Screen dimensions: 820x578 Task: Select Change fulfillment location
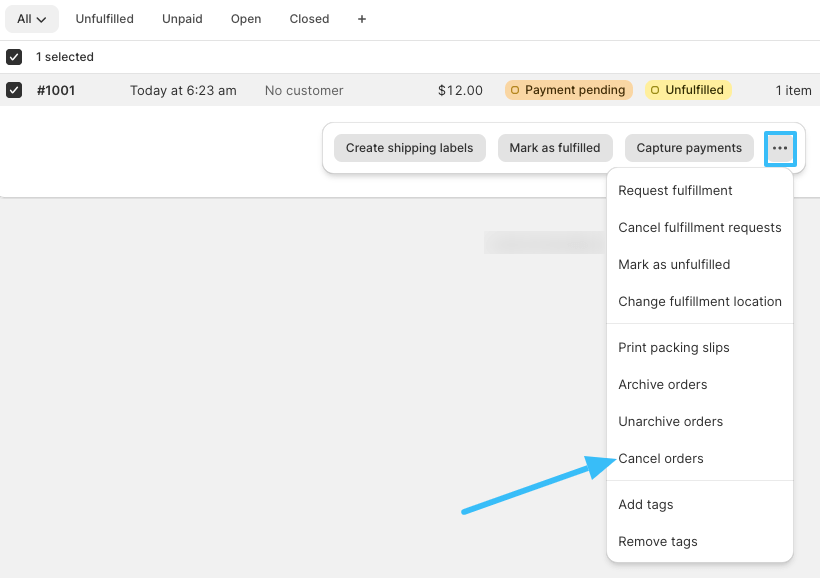(700, 301)
